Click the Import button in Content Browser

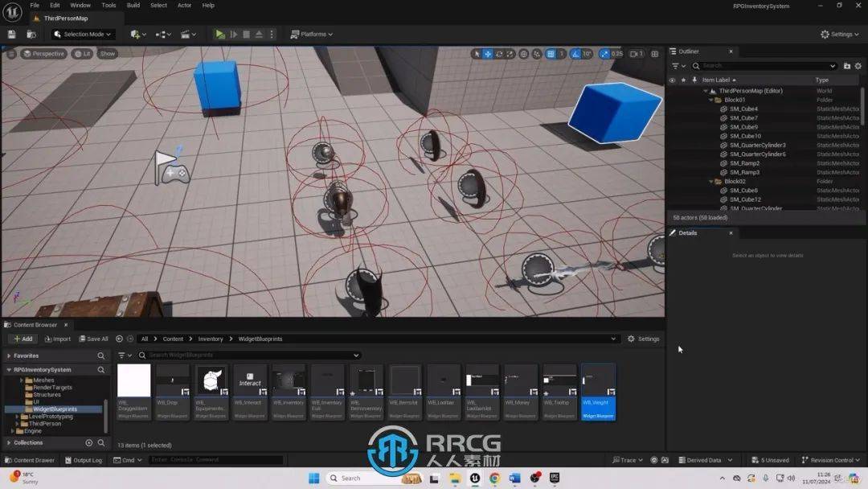point(57,339)
